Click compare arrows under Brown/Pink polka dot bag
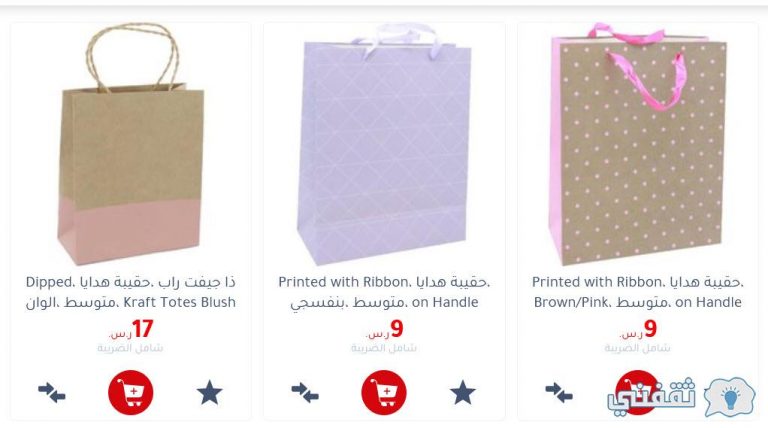Viewport: 768px width, 428px height. 559,393
